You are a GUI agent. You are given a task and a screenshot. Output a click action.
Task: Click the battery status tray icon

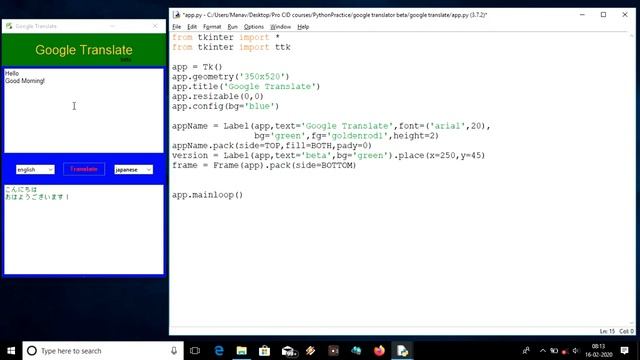(554, 351)
